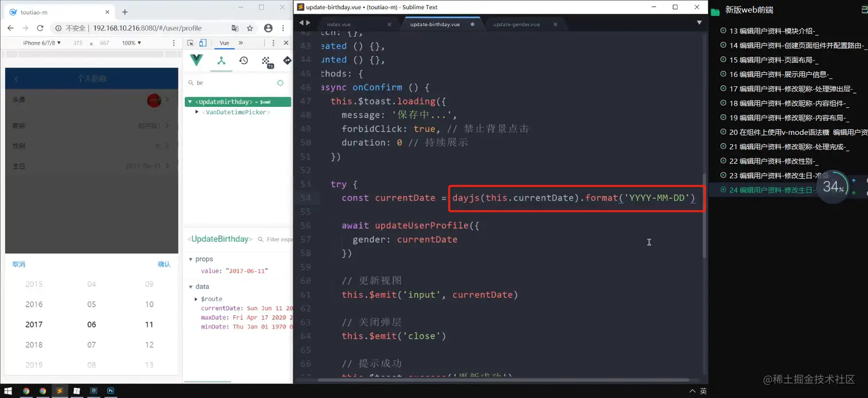Screen dimensions: 868x398
Task: Expand the $route data entry
Action: pyautogui.click(x=196, y=299)
